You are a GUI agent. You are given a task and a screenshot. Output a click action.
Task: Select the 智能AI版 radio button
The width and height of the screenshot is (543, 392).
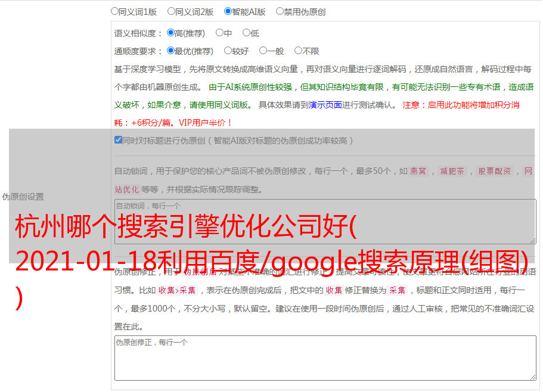pyautogui.click(x=228, y=11)
